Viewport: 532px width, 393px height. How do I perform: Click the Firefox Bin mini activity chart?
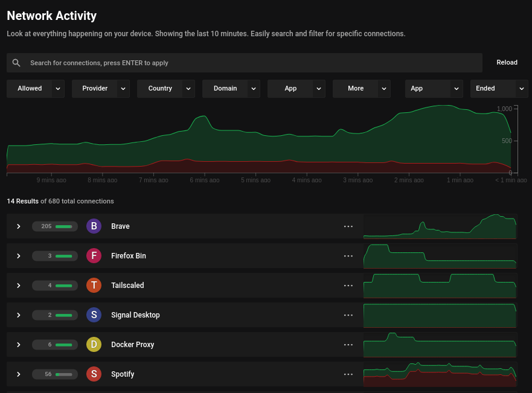[x=440, y=256]
